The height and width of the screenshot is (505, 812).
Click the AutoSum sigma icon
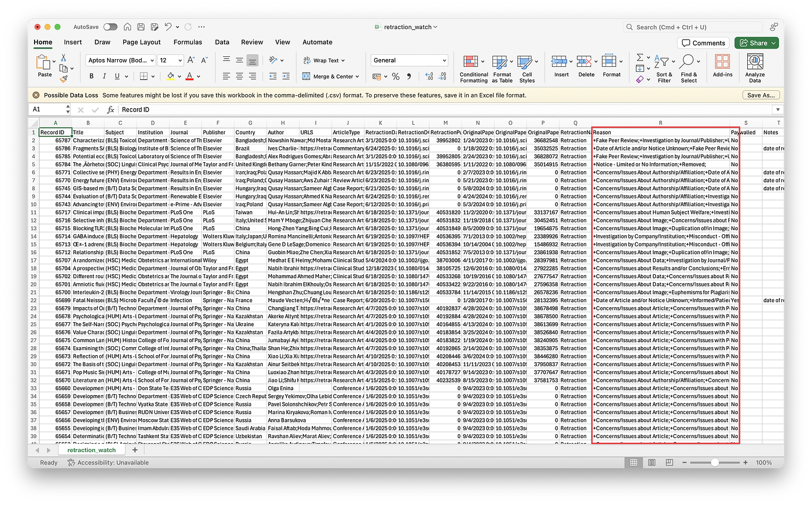[640, 57]
